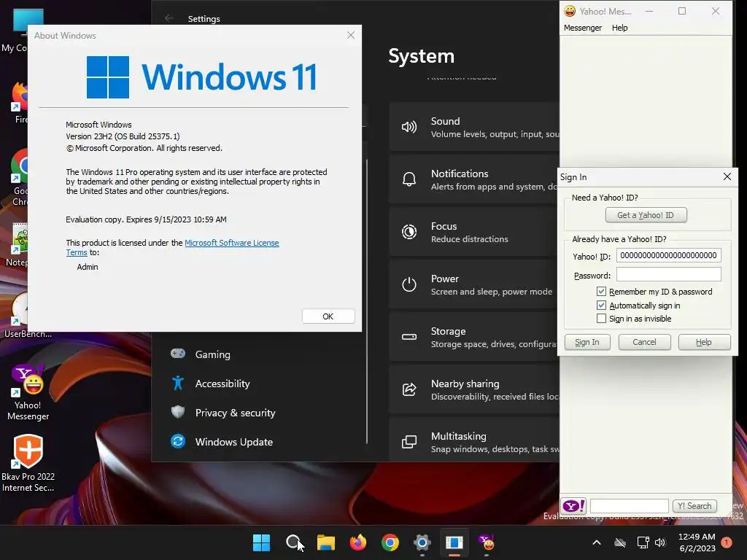The width and height of the screenshot is (747, 560).
Task: Click the Settings back arrow
Action: (169, 18)
